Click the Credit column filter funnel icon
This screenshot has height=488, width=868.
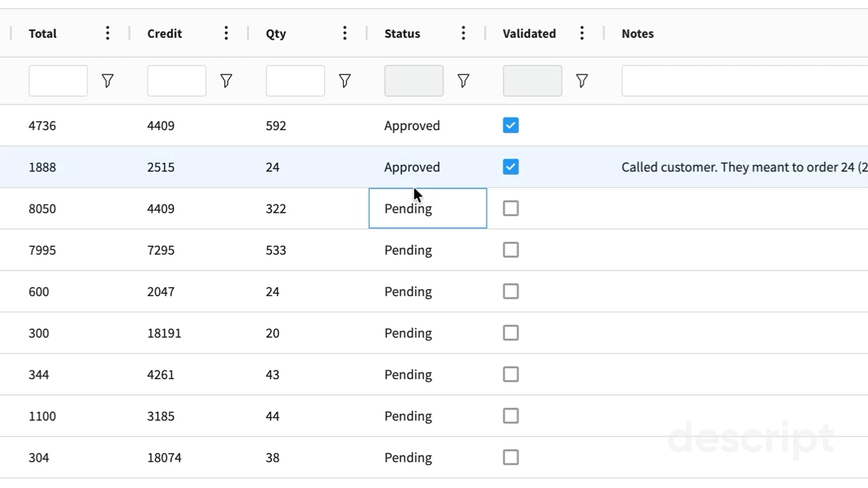tap(226, 81)
